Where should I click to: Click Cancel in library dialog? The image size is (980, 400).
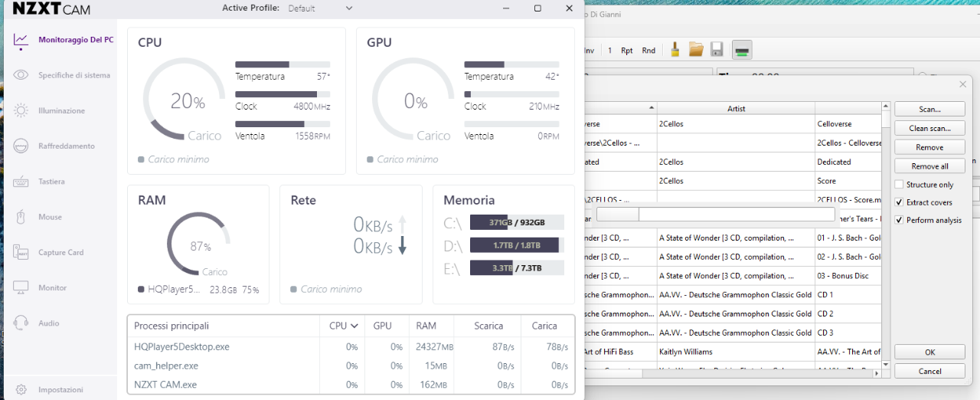pos(929,371)
